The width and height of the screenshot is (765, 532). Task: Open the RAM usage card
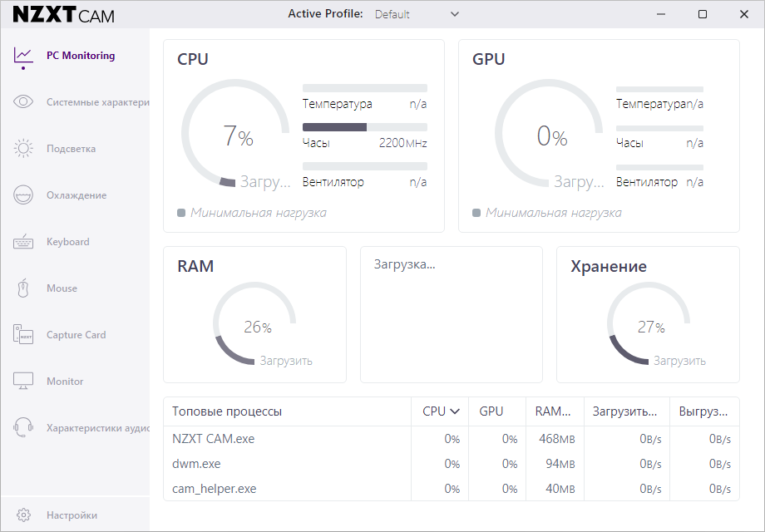[254, 314]
